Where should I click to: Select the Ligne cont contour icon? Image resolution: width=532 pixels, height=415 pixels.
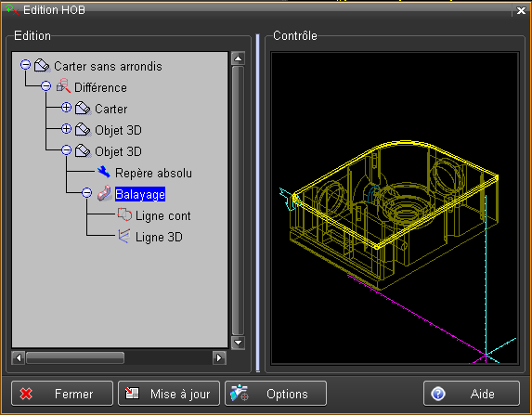(124, 214)
